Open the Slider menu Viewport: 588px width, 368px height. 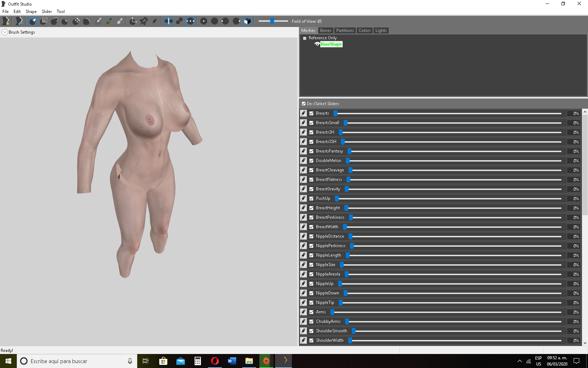pyautogui.click(x=47, y=12)
